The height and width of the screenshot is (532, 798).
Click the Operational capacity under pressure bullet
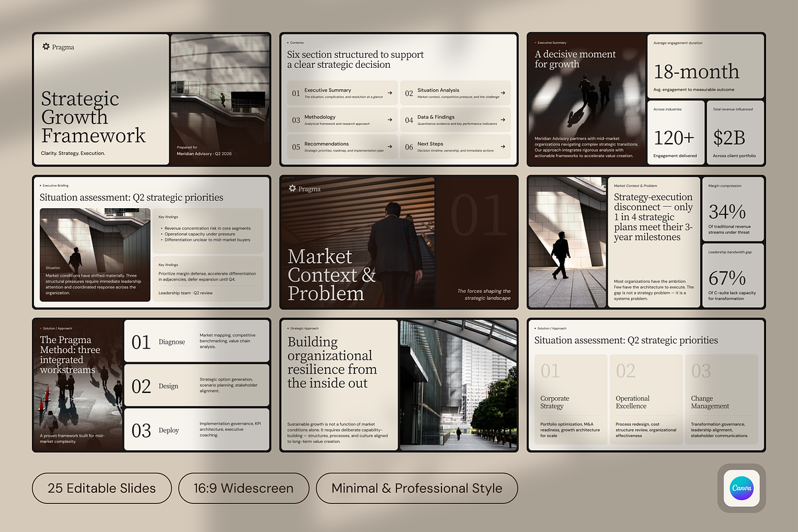[199, 235]
